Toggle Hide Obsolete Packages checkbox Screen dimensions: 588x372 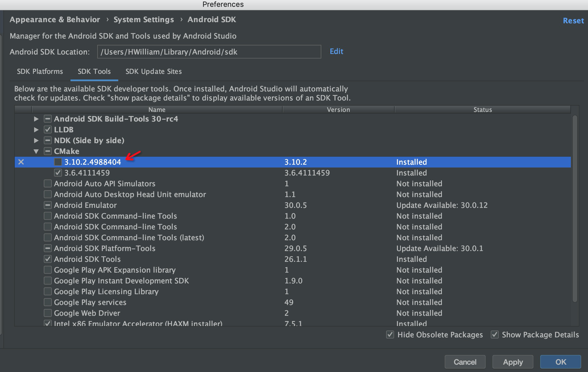point(390,335)
